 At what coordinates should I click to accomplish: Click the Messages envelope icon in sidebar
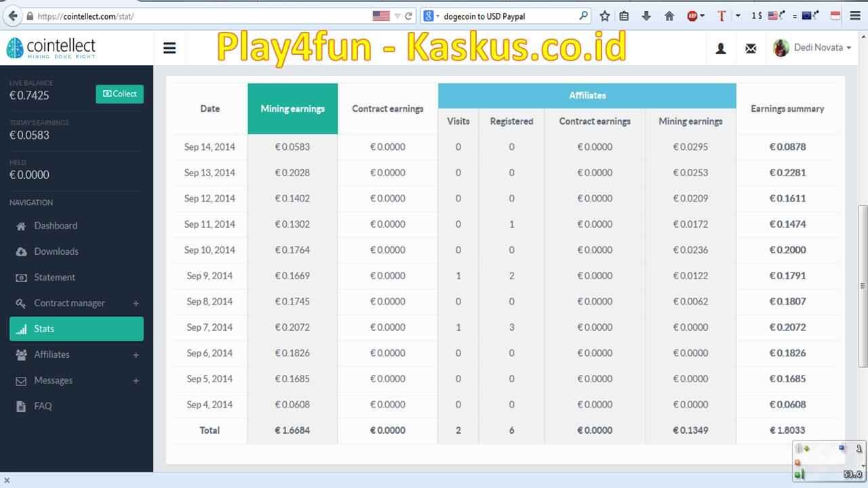pyautogui.click(x=21, y=381)
